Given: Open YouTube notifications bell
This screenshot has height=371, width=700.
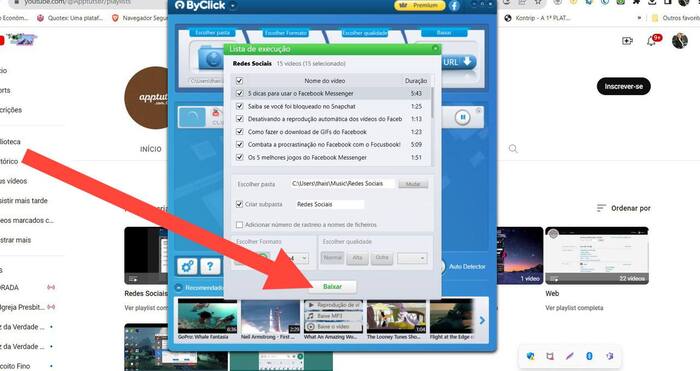Looking at the screenshot, I should pos(652,41).
